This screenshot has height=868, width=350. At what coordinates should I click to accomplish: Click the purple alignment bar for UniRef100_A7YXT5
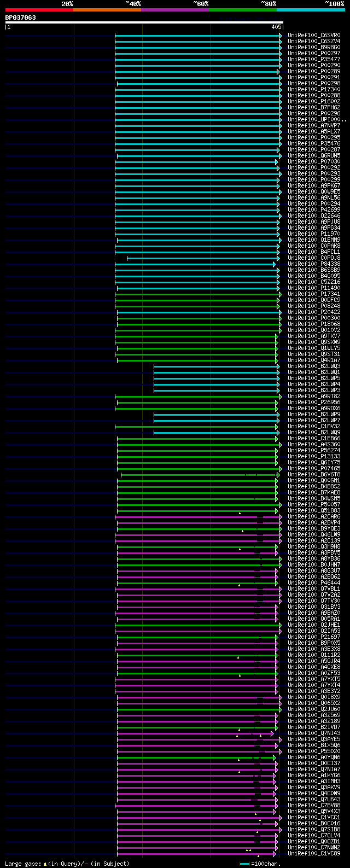197,679
